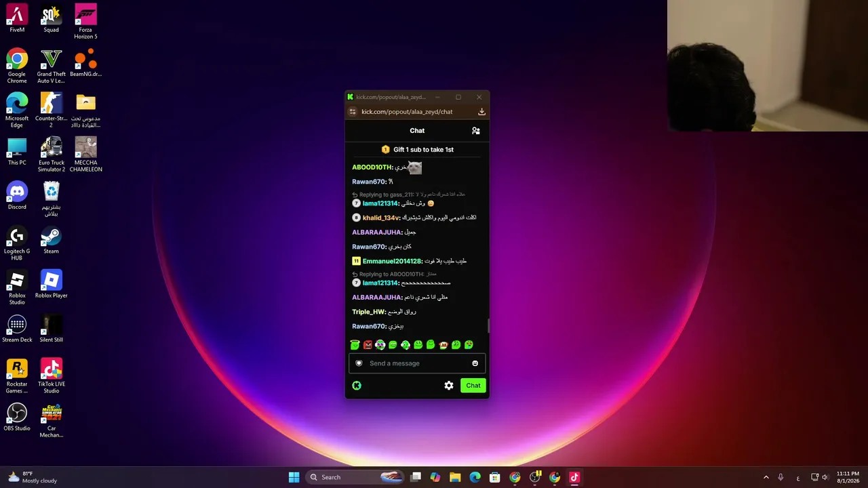Open the Rockstar Games launcher shortcut
This screenshot has width=868, height=488.
pos(17,376)
